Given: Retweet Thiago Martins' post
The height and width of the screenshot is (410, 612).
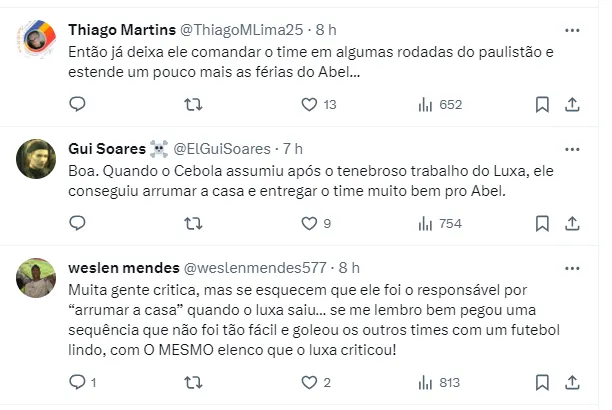Looking at the screenshot, I should point(195,104).
